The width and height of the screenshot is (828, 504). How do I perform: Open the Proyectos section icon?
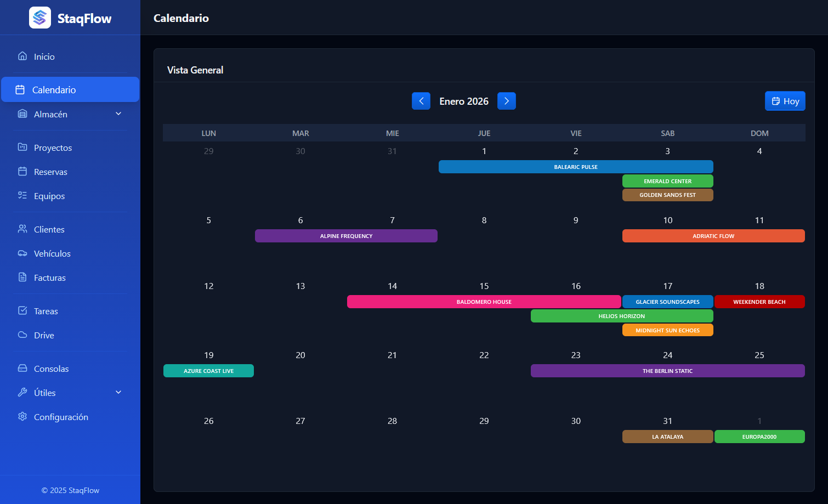click(x=22, y=148)
